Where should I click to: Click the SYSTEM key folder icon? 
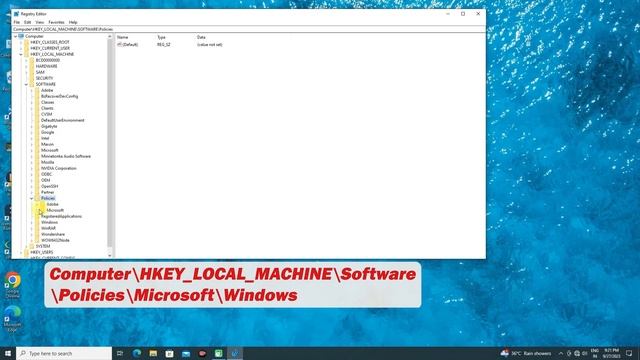pyautogui.click(x=32, y=246)
